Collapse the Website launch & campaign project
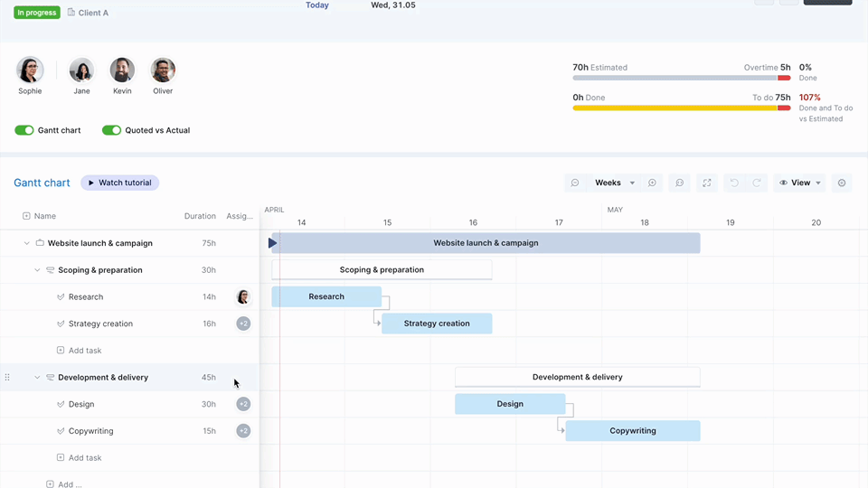 pyautogui.click(x=26, y=243)
